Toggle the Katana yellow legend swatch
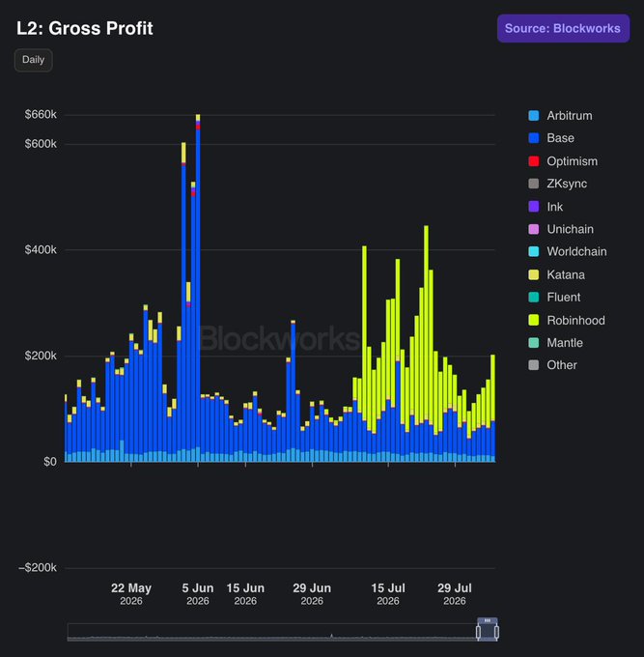This screenshot has height=657, width=644. 534,274
